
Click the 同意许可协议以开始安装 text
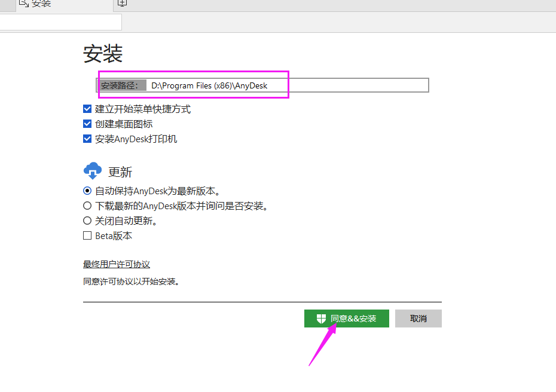[131, 282]
